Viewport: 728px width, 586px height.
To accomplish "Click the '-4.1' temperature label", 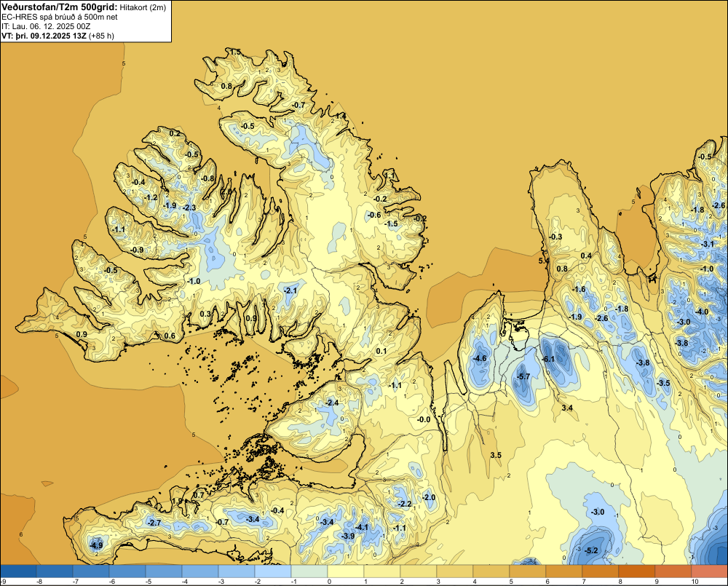I will pos(362,527).
